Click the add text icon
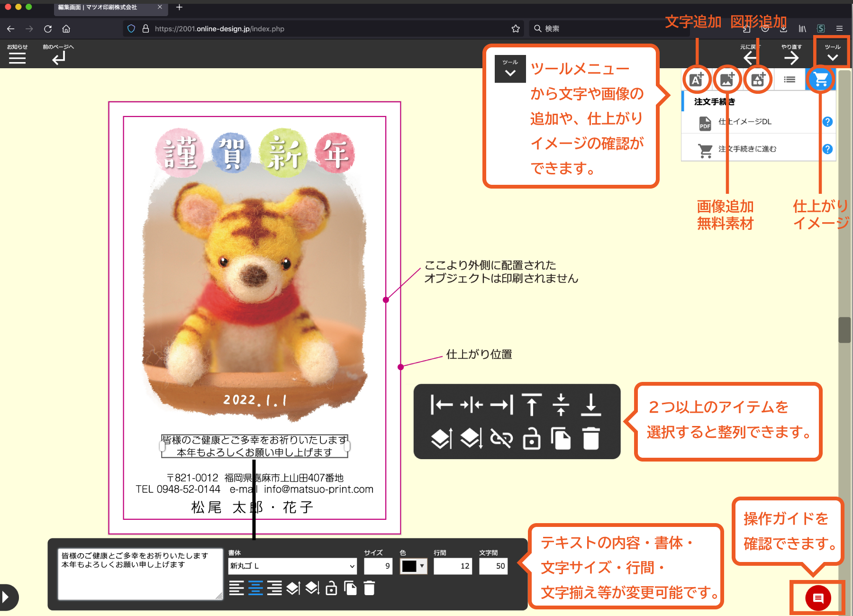Image resolution: width=853 pixels, height=616 pixels. click(x=697, y=79)
